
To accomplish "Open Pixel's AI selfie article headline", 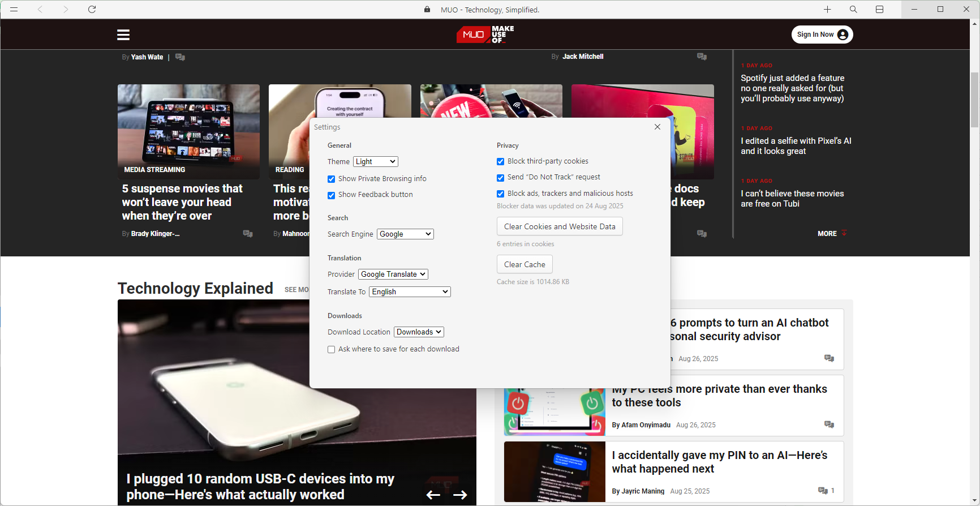I will click(796, 146).
